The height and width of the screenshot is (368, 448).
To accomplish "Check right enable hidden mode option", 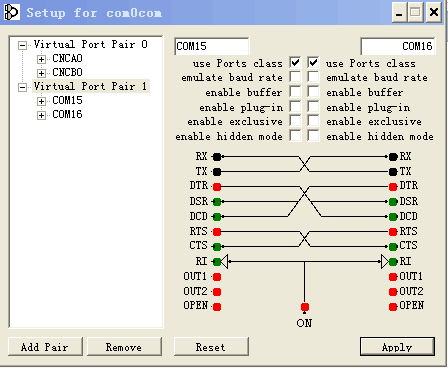I will pos(313,136).
